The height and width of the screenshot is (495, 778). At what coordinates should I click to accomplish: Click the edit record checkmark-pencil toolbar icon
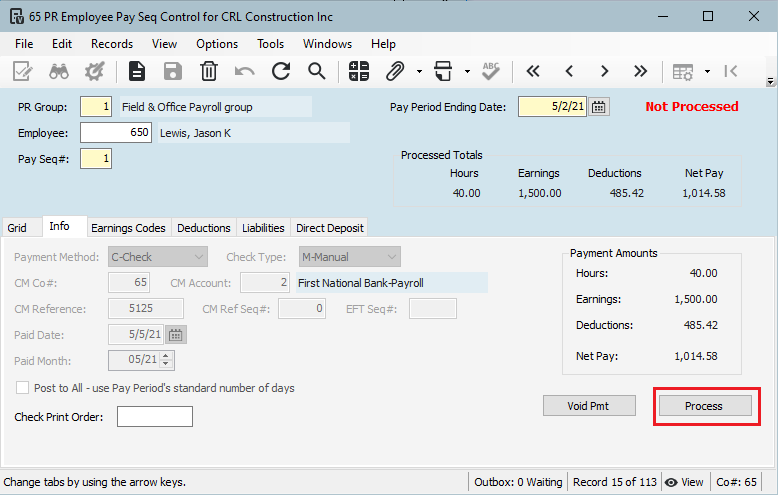coord(23,71)
